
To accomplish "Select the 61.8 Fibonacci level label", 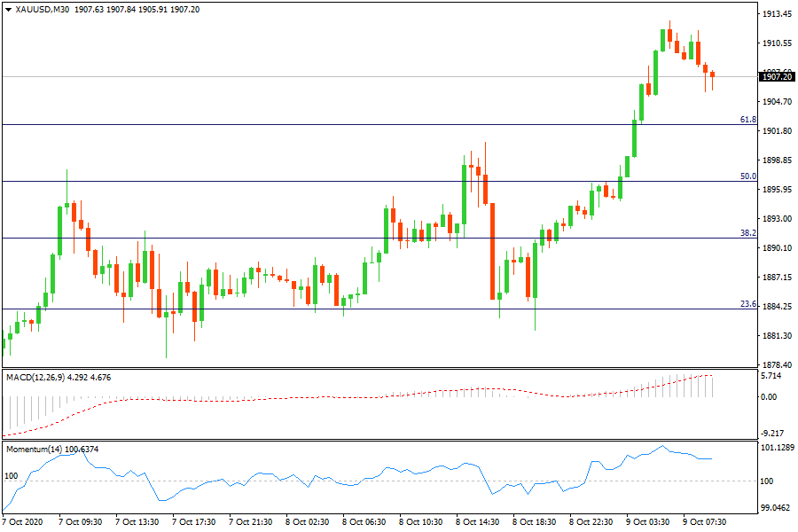I will [747, 120].
